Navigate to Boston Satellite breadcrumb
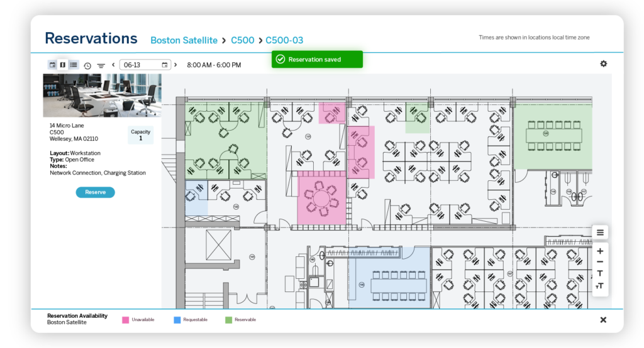The height and width of the screenshot is (348, 644). tap(185, 40)
